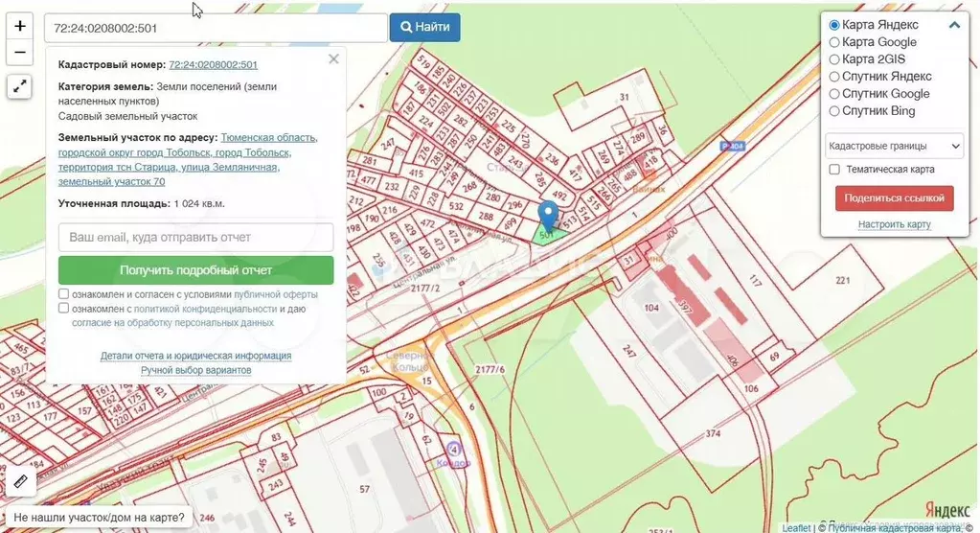The height and width of the screenshot is (533, 980).
Task: Select Спутник Bing radio option
Action: tap(834, 111)
